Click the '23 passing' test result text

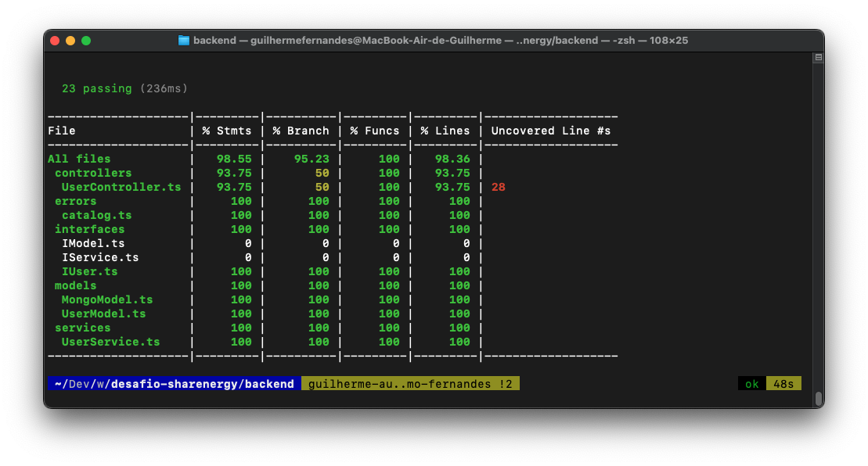tap(97, 88)
